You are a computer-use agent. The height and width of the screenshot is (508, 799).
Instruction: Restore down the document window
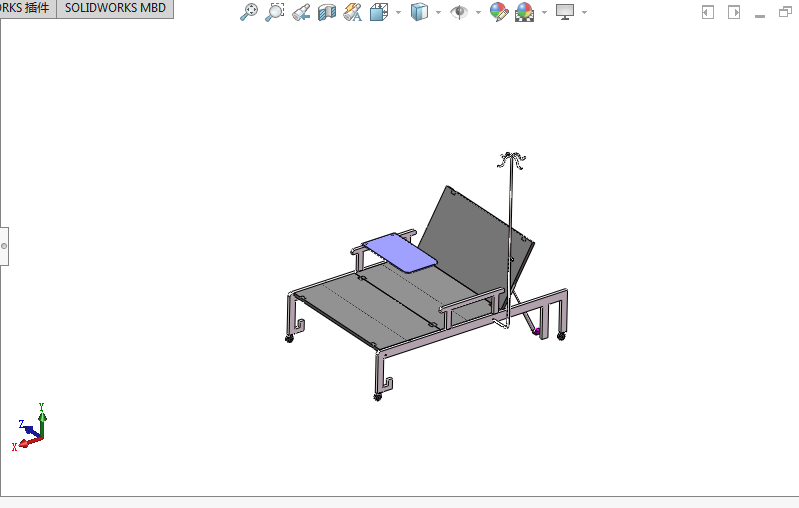coord(785,12)
